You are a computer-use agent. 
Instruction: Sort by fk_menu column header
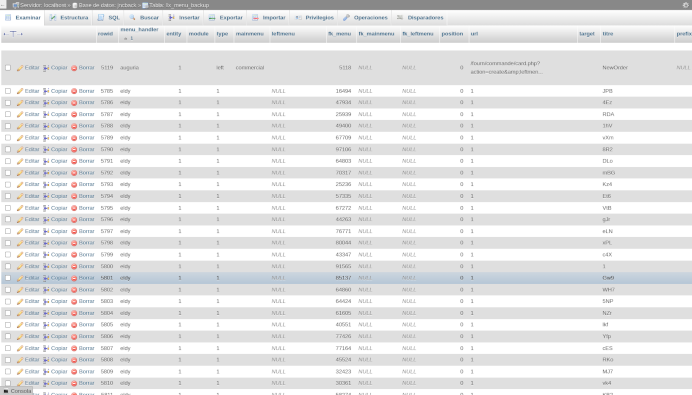[339, 34]
